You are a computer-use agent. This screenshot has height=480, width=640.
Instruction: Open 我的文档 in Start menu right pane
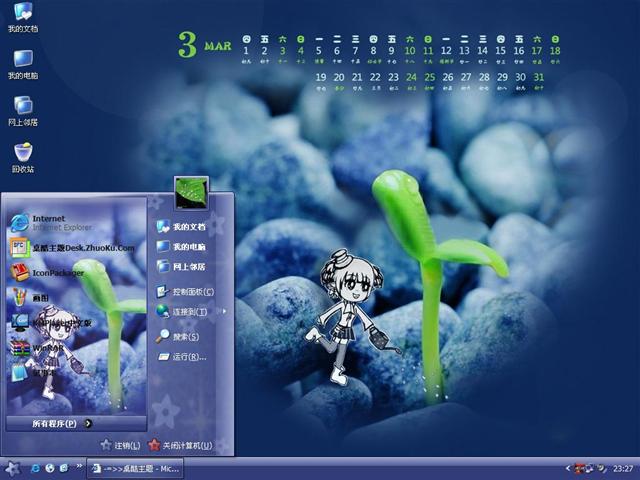181,227
